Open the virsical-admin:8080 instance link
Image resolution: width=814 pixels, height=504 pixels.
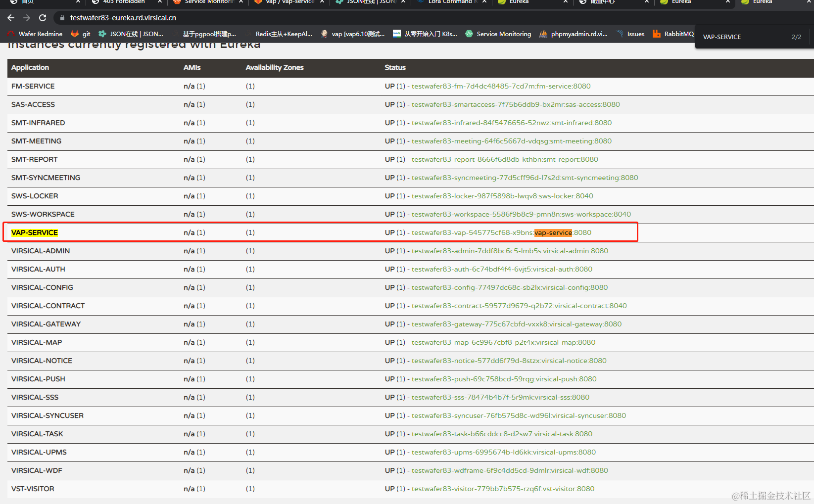pos(510,251)
